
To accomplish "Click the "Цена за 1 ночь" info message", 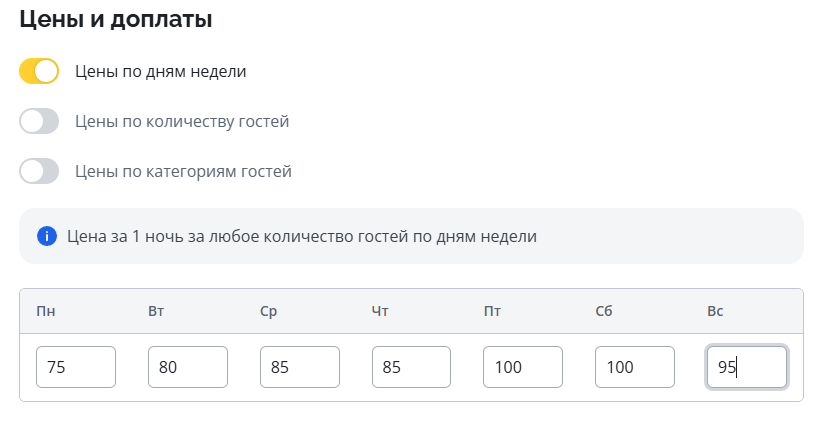I will pyautogui.click(x=302, y=236).
